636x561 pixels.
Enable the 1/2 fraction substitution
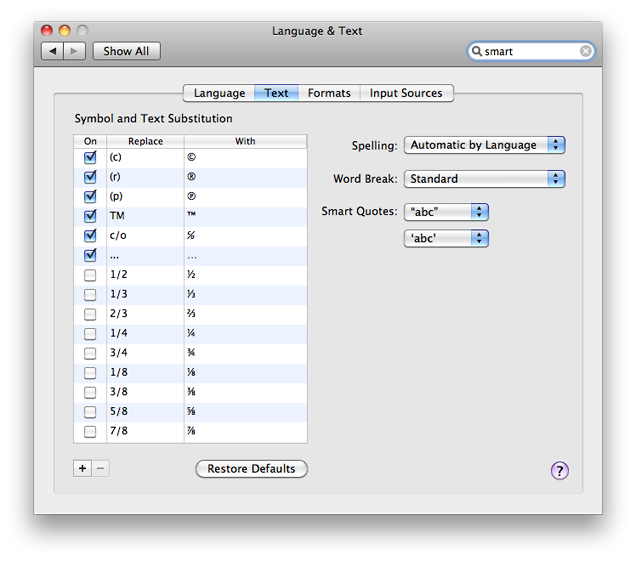90,275
